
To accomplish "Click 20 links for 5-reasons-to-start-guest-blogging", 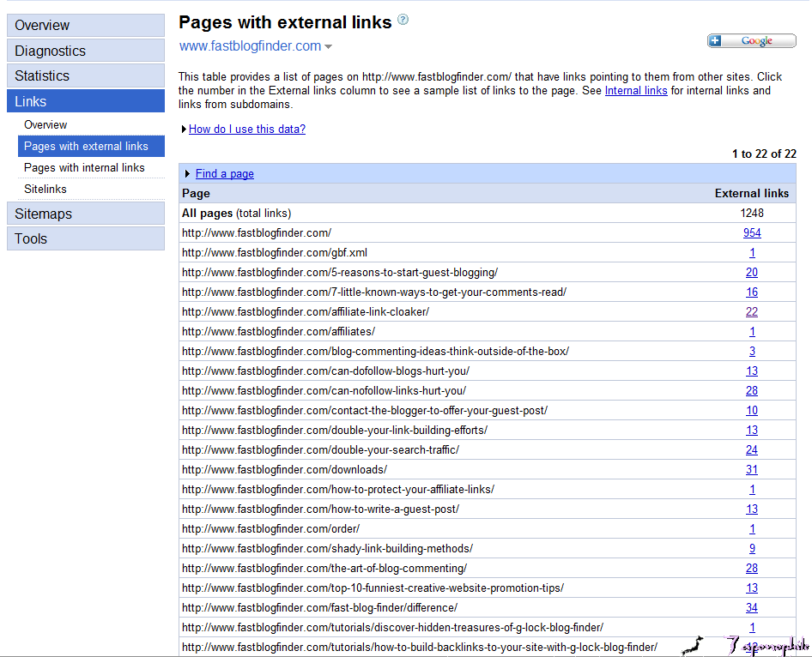I will pyautogui.click(x=752, y=272).
